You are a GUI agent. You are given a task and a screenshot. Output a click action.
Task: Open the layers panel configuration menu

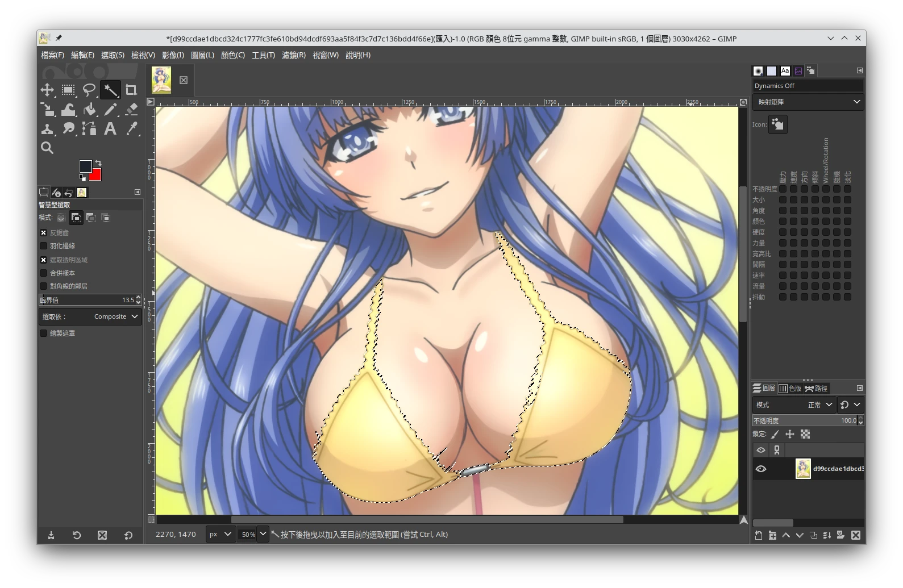[859, 388]
